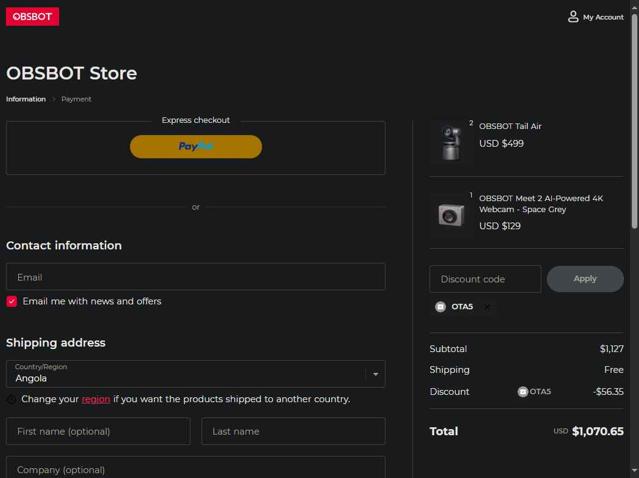
Task: Click the First name (optional) field
Action: (98, 431)
